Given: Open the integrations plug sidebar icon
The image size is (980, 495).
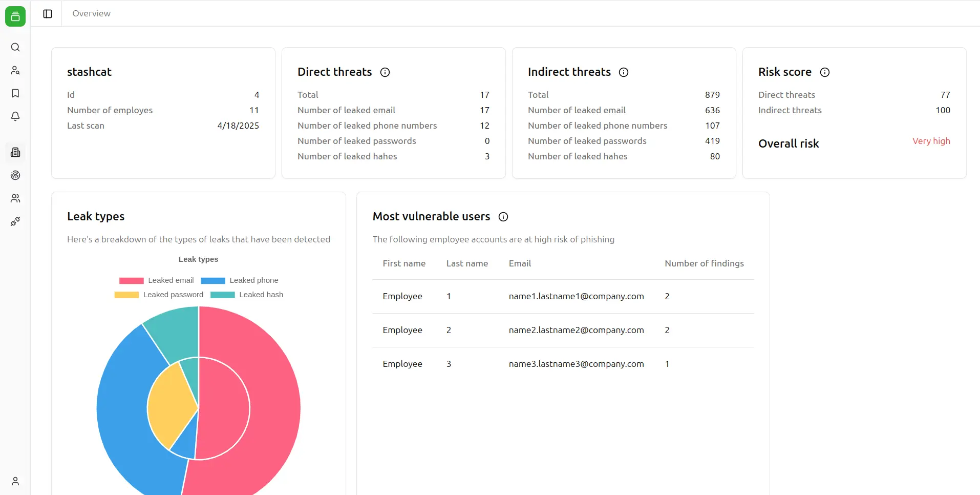Looking at the screenshot, I should click(x=15, y=221).
